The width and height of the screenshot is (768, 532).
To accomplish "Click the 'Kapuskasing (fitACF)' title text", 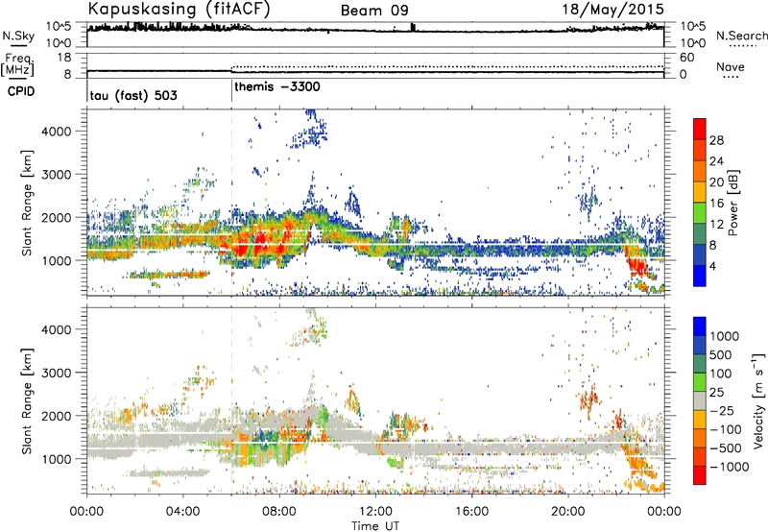I will pos(180,10).
